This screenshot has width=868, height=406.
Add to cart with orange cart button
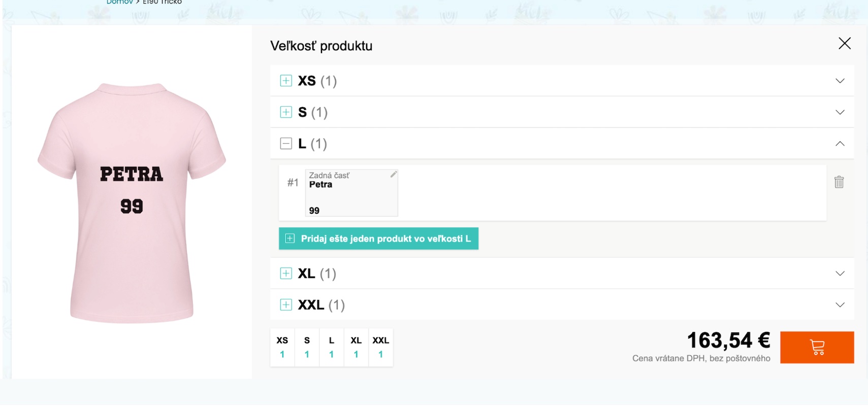pos(817,348)
